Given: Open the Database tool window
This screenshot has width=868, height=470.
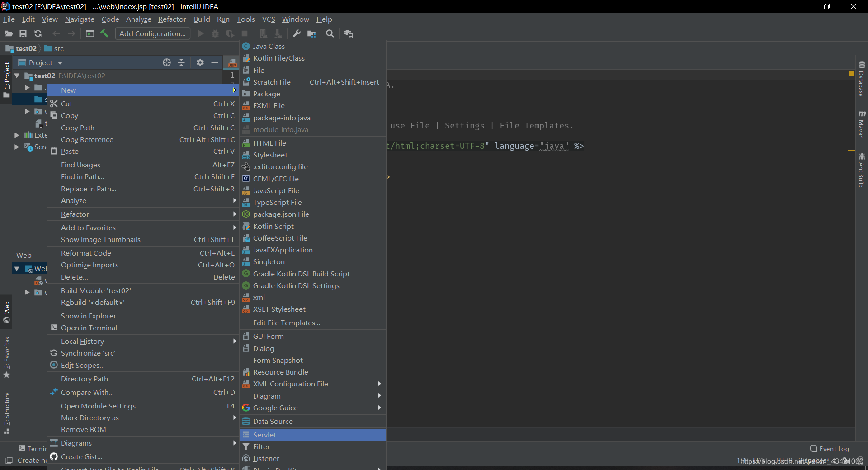Looking at the screenshot, I should pos(862,79).
